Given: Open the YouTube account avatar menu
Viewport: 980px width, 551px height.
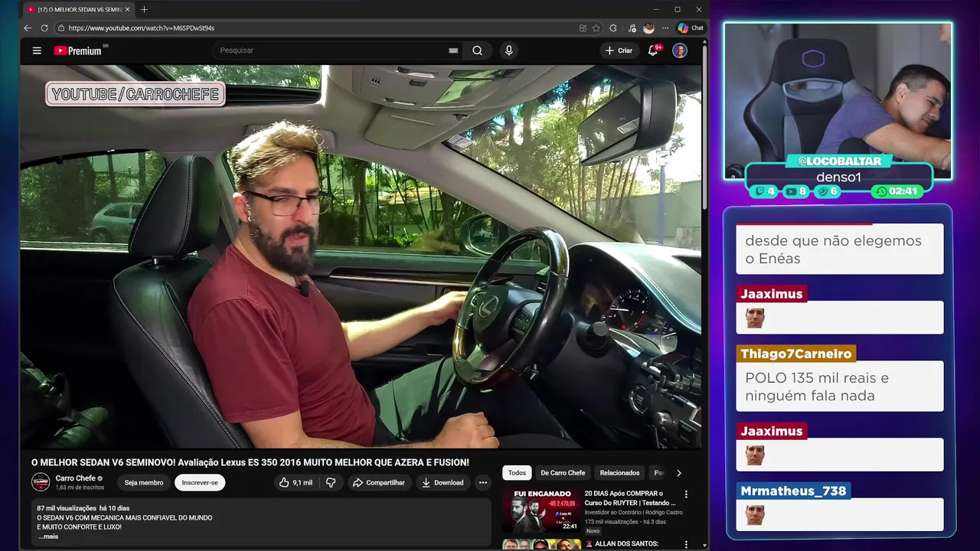Looking at the screenshot, I should point(680,51).
